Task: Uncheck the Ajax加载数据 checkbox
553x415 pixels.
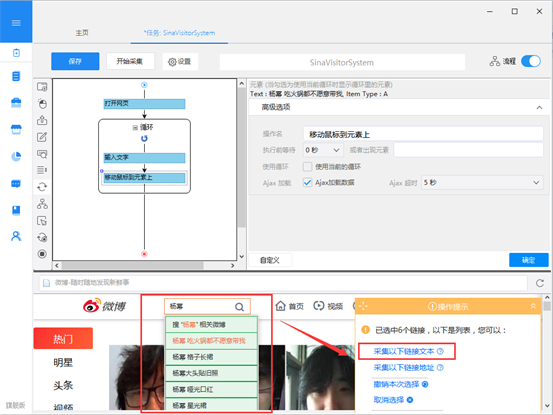Action: [x=308, y=182]
